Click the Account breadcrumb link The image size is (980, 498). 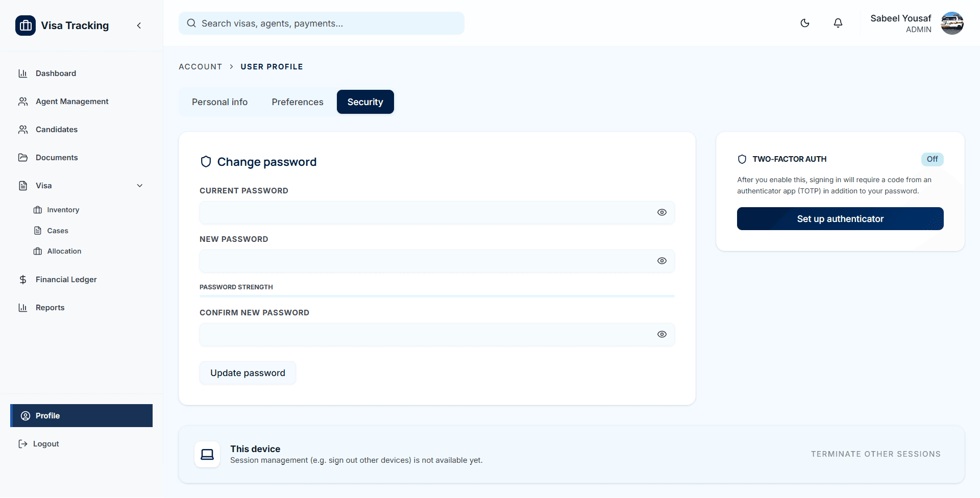201,67
